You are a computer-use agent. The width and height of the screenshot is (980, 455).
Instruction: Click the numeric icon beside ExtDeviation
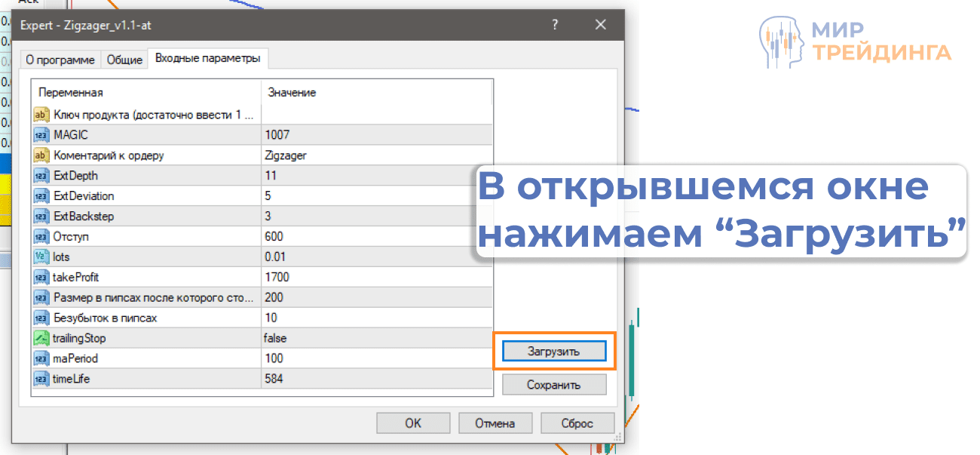(41, 195)
